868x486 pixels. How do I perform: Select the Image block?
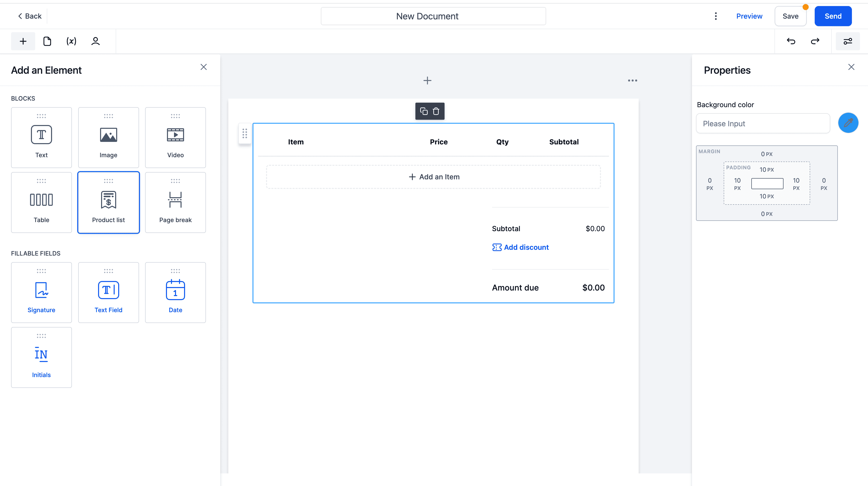[109, 138]
